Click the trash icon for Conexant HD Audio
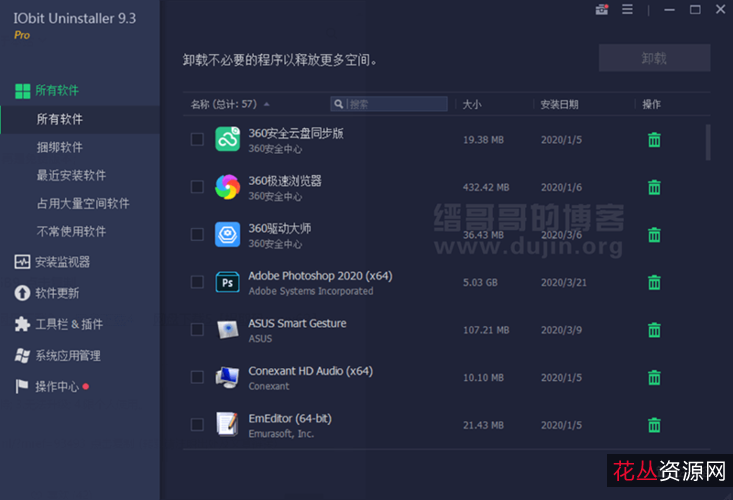The image size is (733, 500). point(654,377)
